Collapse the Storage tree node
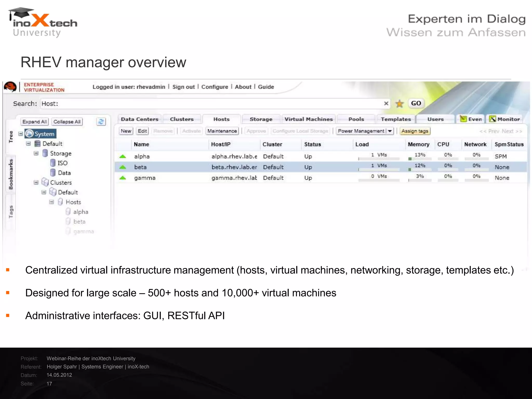The image size is (532, 399). click(x=36, y=153)
